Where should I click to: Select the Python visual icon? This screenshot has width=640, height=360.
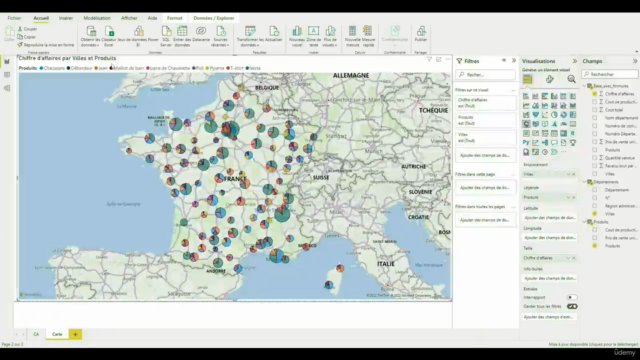[526, 142]
